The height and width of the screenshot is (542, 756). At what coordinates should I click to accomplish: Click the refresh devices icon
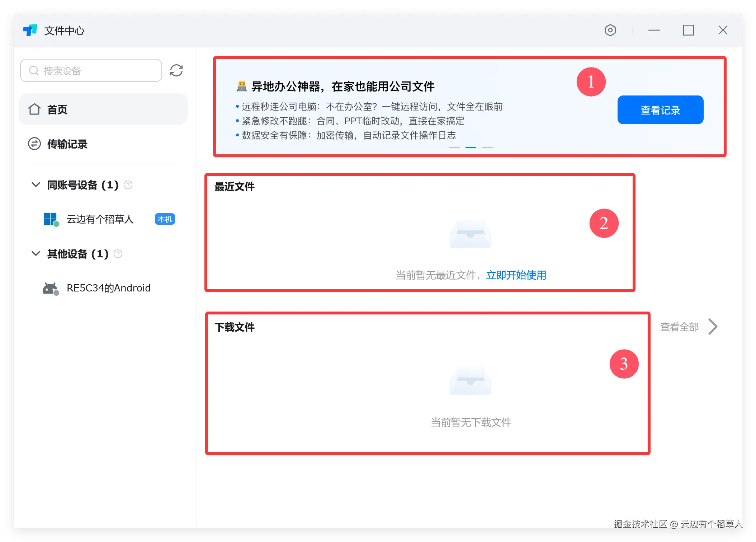pyautogui.click(x=176, y=70)
